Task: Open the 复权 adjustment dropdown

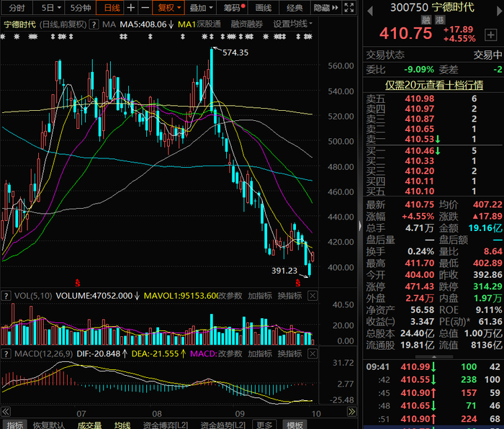Action: (168, 7)
